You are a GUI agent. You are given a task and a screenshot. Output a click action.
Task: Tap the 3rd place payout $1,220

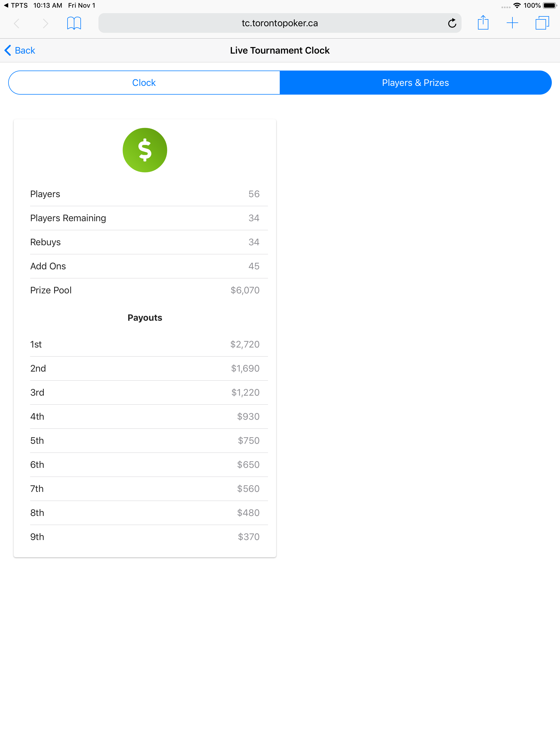coord(246,392)
